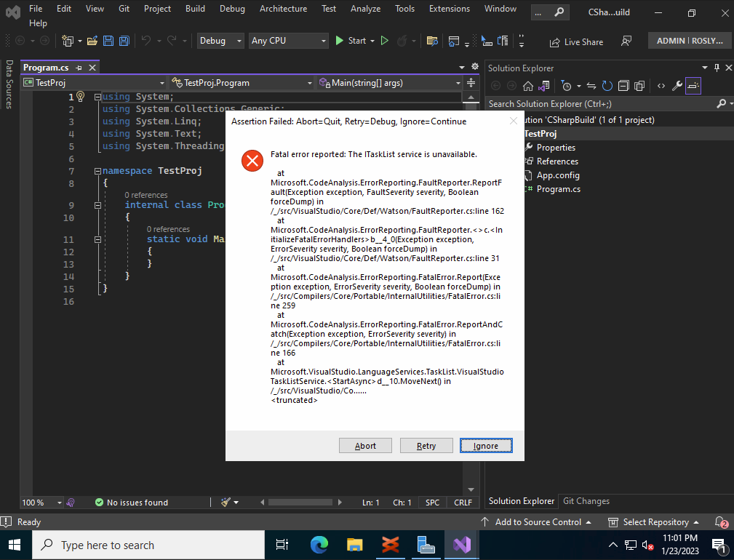The width and height of the screenshot is (734, 560).
Task: Click Pending Changes Filter clock icon
Action: point(567,86)
